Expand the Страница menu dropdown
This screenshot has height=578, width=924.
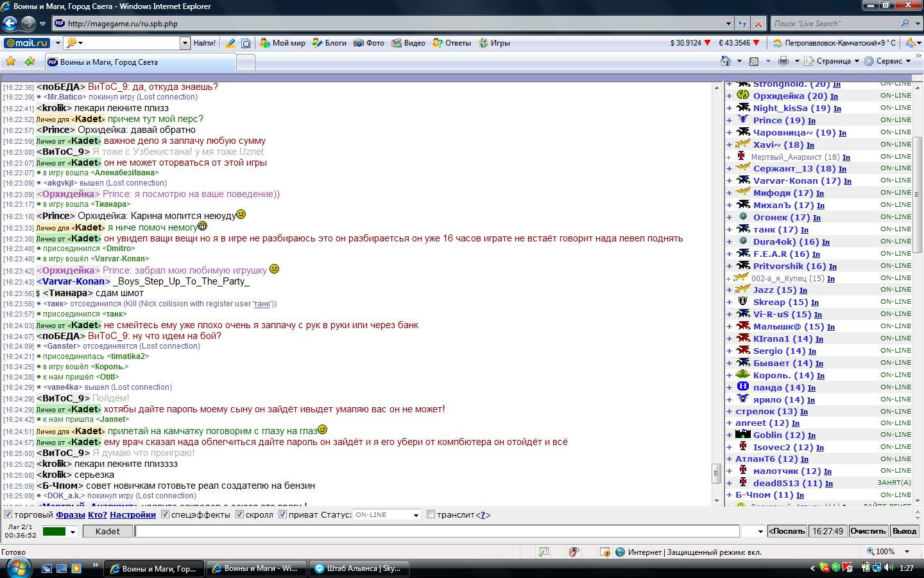click(x=856, y=61)
